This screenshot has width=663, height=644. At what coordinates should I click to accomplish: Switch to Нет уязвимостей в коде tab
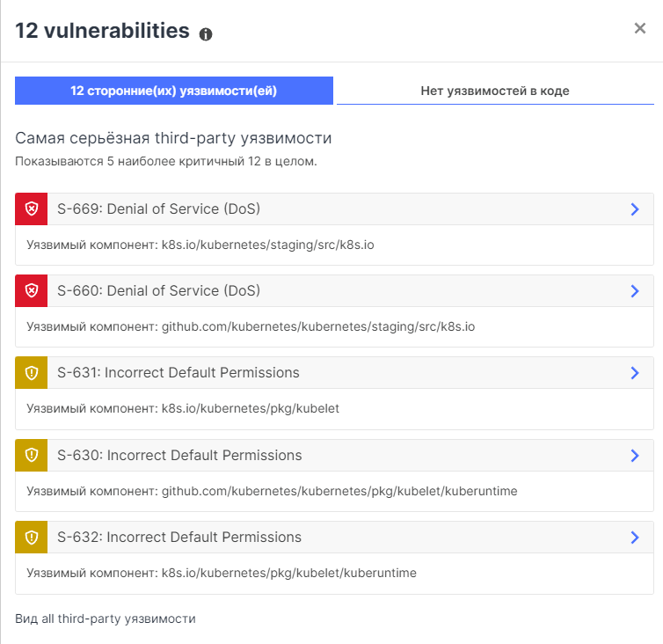[x=495, y=91]
